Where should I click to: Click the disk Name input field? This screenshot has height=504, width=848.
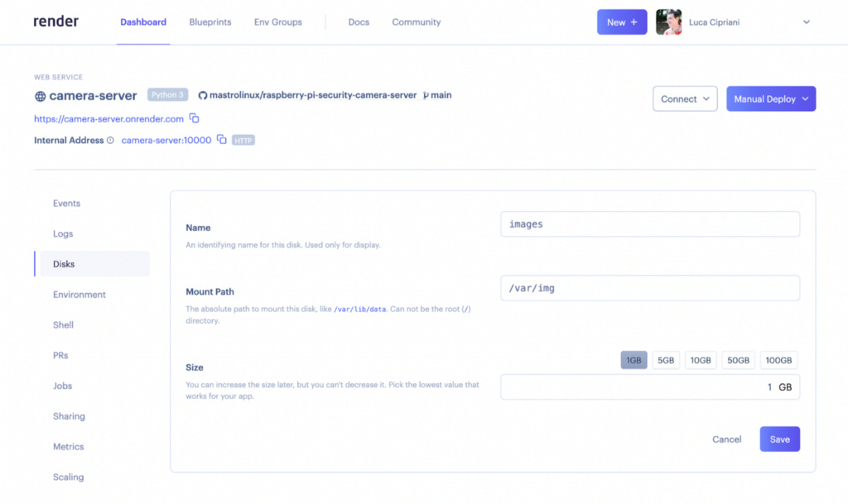point(650,223)
